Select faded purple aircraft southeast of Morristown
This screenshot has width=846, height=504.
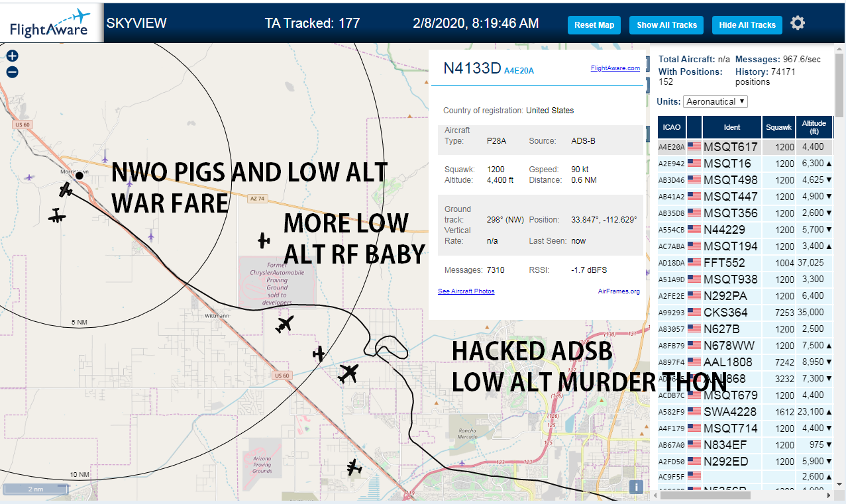tap(152, 235)
